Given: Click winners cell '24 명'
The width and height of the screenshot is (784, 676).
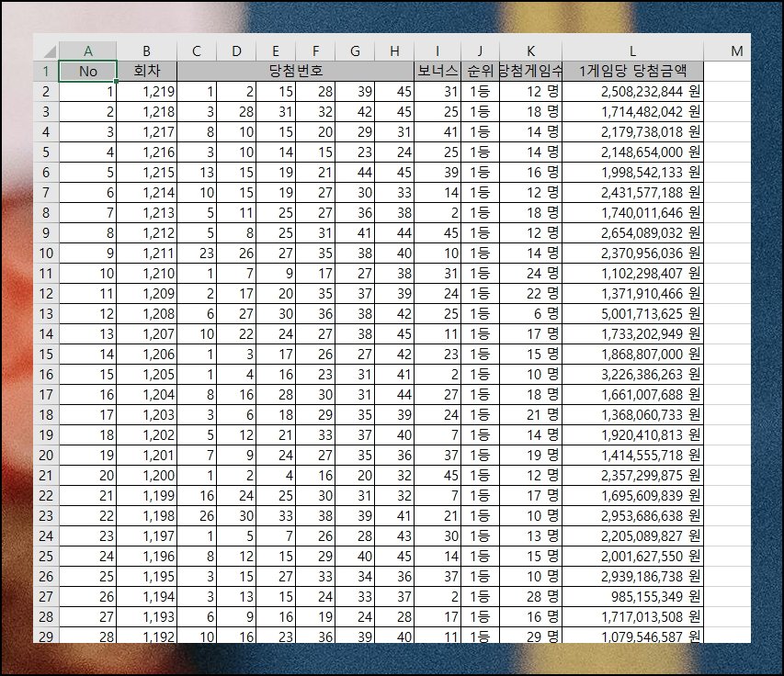Looking at the screenshot, I should point(531,274).
